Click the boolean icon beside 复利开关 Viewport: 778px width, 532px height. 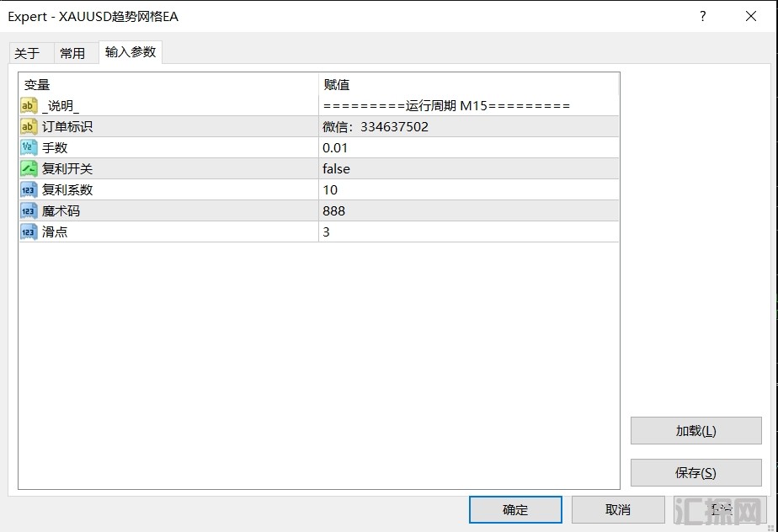coord(29,168)
